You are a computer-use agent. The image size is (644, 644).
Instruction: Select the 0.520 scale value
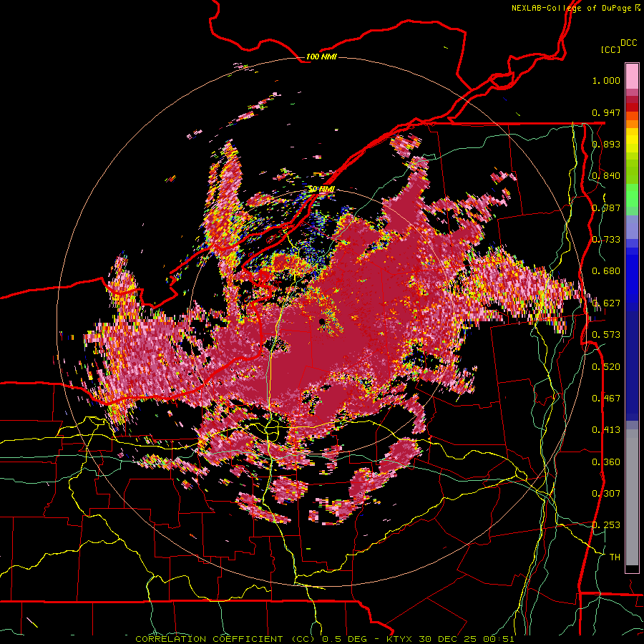point(606,367)
